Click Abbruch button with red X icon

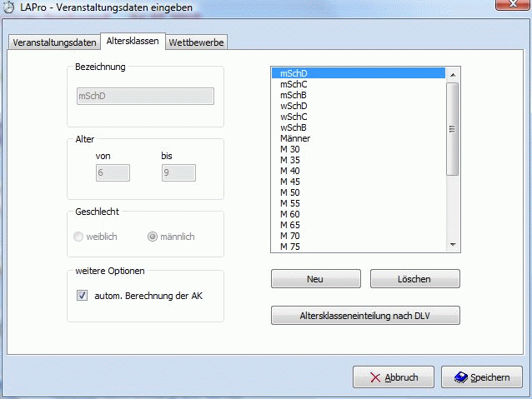click(x=392, y=377)
